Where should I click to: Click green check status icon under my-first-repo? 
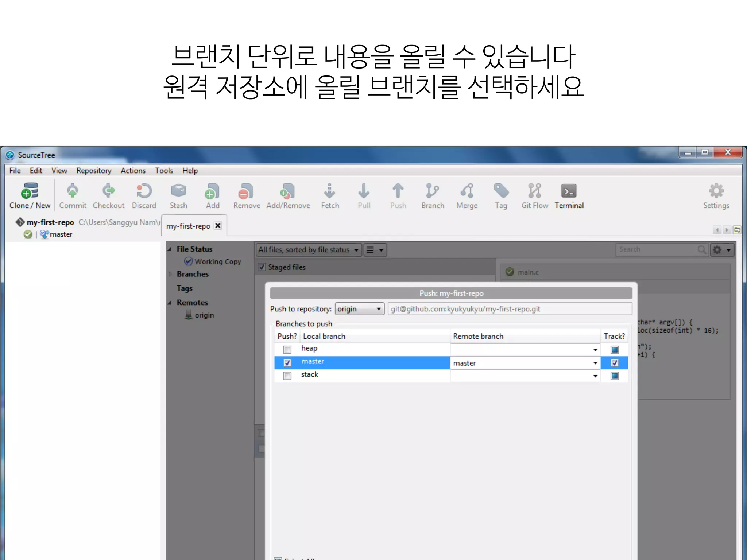(28, 234)
